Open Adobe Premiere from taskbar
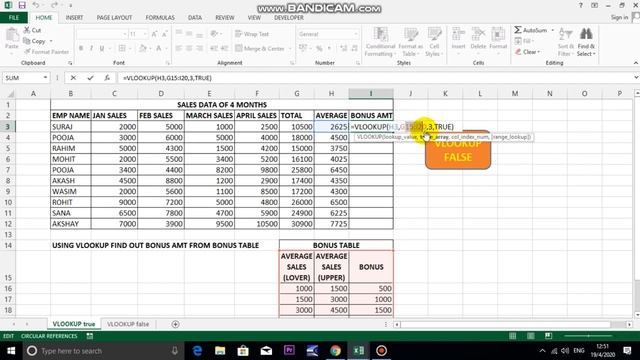 point(289,351)
